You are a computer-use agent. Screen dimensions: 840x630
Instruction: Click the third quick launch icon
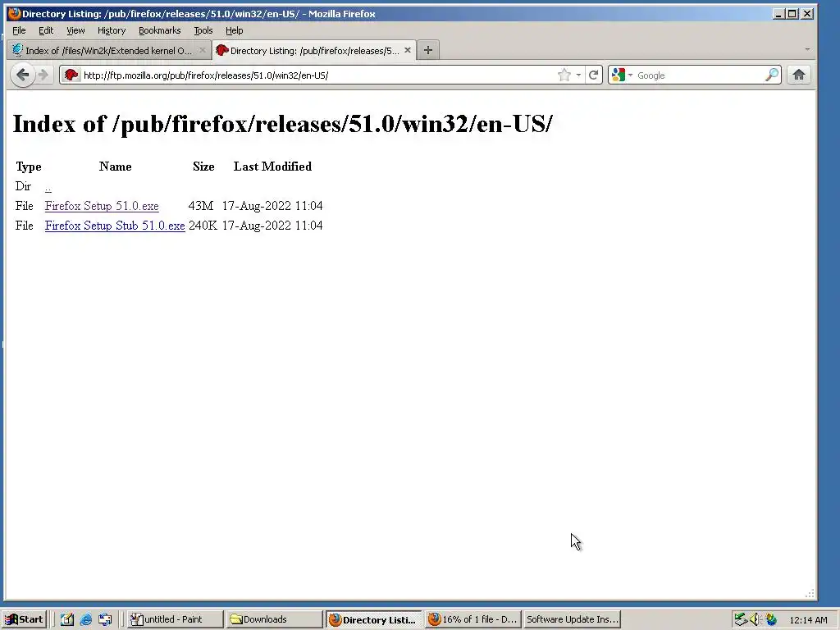(105, 619)
